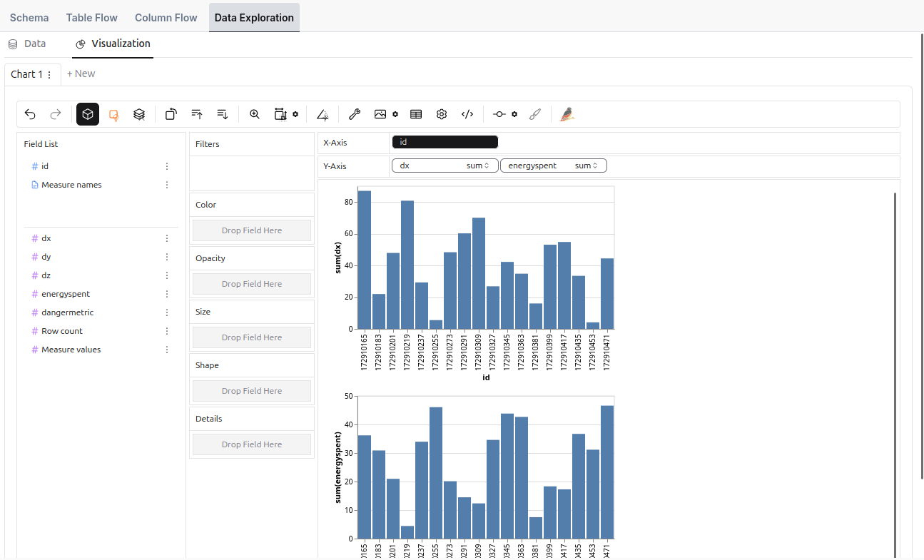Sort descending using toolbar icon
The height and width of the screenshot is (560, 924).
pyautogui.click(x=223, y=114)
